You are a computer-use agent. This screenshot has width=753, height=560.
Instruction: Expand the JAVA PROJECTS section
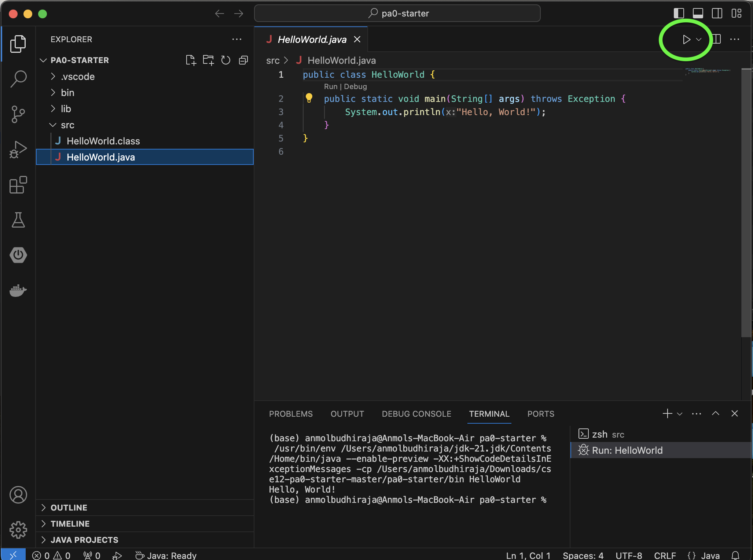point(144,540)
